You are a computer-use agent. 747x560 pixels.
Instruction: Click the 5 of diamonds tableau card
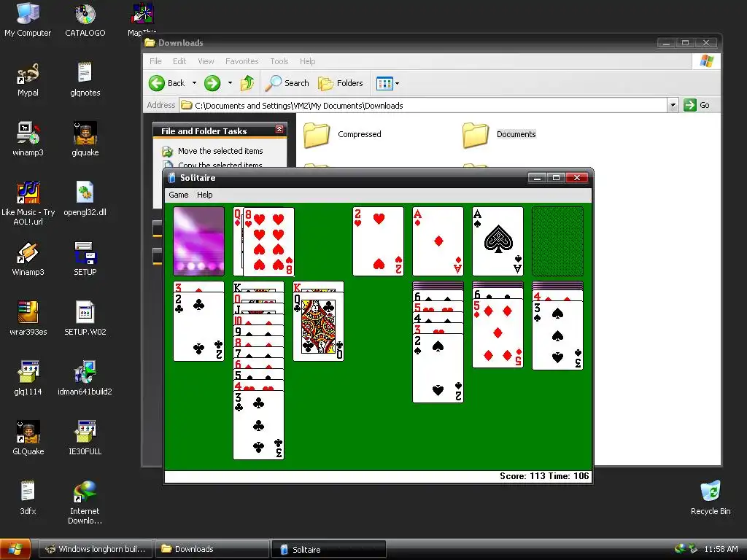(498, 333)
